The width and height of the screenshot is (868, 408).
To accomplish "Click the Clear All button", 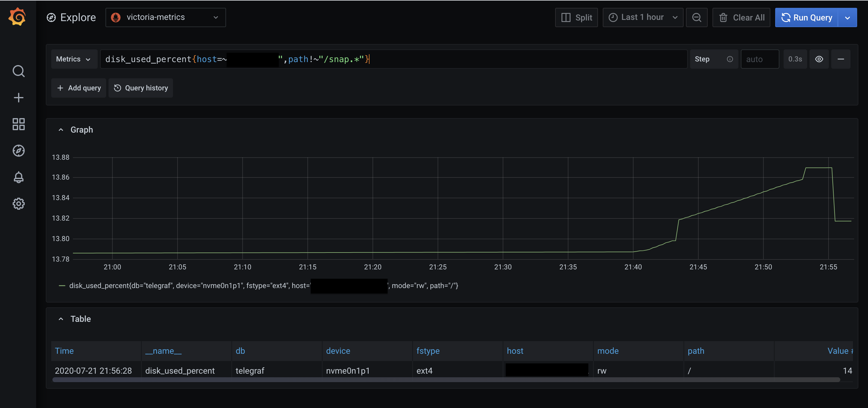I will pos(741,17).
